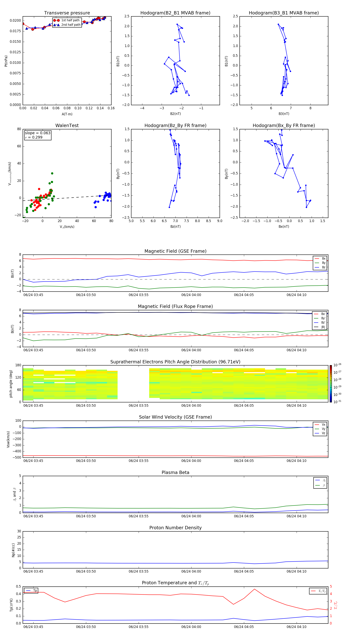351x644 pixels.
Task: Click the 'Solar Wind Velocity (GSE Frame)' title
Action: coord(175,417)
